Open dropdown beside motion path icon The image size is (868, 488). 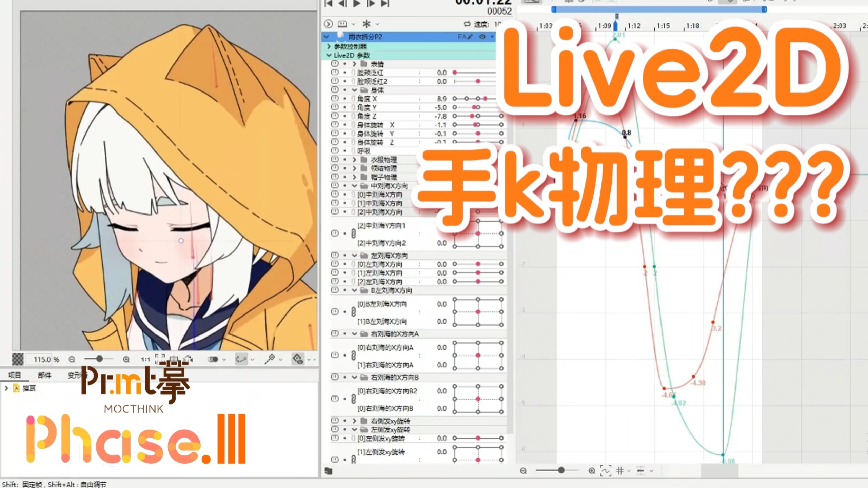(252, 360)
